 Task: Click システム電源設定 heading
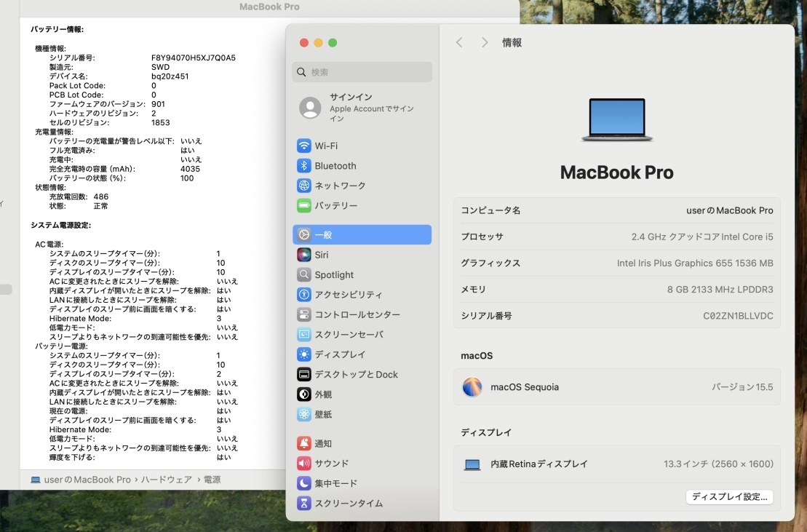pyautogui.click(x=60, y=225)
